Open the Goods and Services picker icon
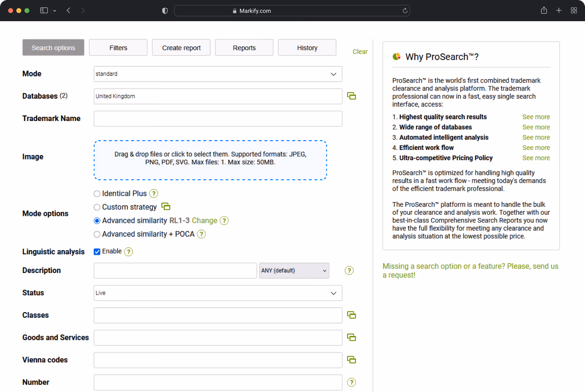Screen dimensions: 585x392 point(351,337)
